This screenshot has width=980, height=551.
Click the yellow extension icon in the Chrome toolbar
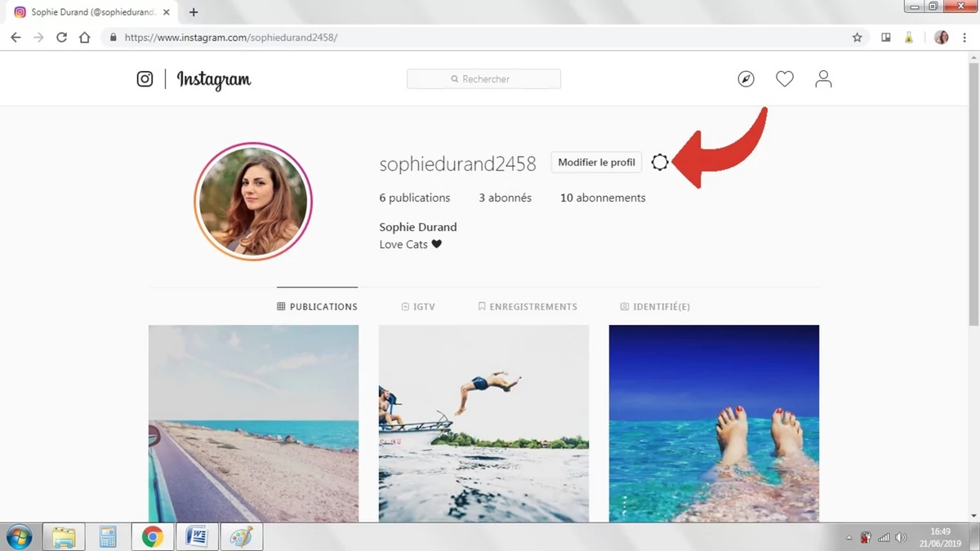(x=908, y=38)
